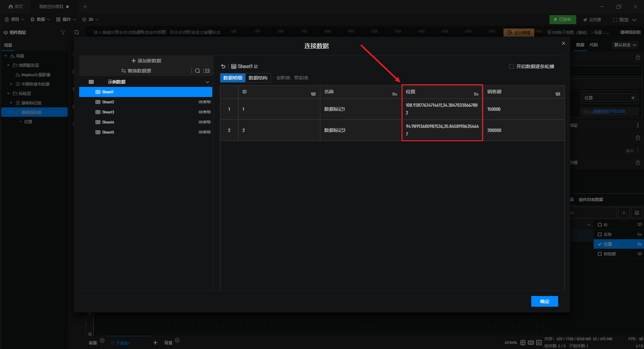Select Sheet3 in the data list
This screenshot has width=644, height=349.
pos(108,112)
